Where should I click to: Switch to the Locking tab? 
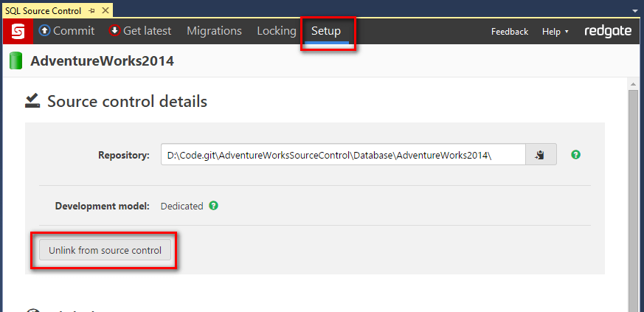[x=277, y=31]
